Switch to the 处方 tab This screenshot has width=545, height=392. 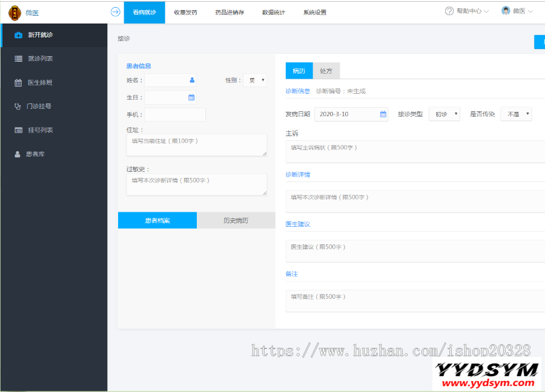tap(326, 71)
